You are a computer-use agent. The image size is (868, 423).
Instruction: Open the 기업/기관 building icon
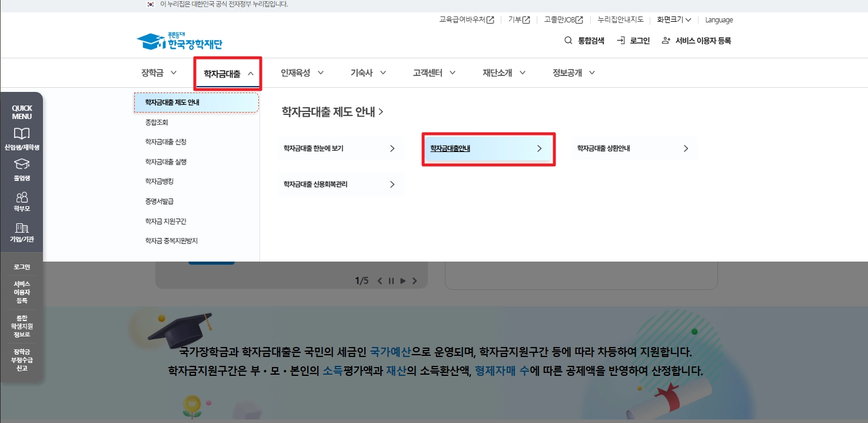click(x=21, y=229)
